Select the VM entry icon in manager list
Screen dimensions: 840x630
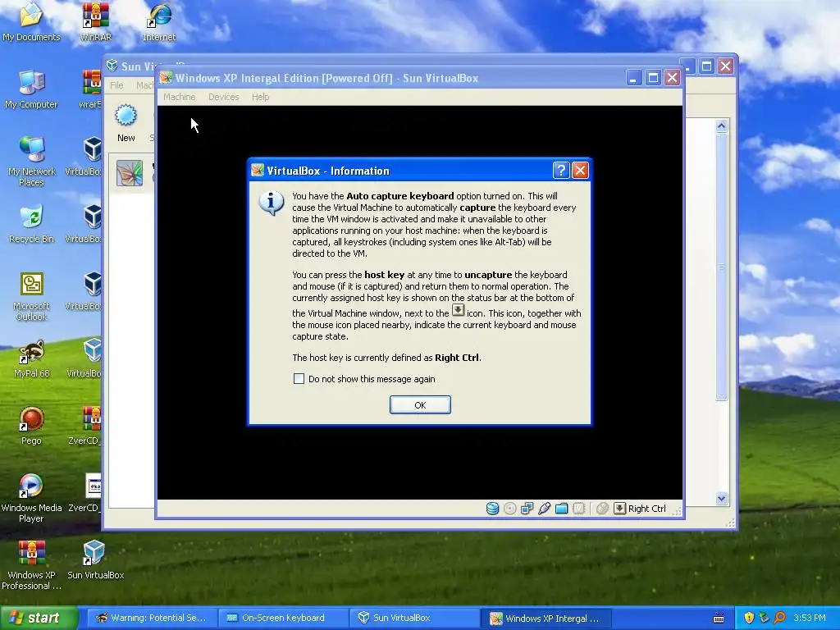click(x=130, y=173)
